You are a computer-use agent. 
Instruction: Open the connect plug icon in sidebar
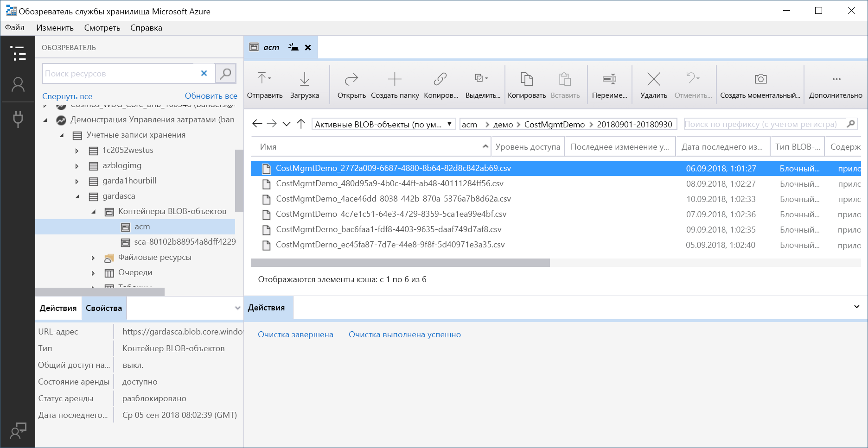[x=18, y=119]
